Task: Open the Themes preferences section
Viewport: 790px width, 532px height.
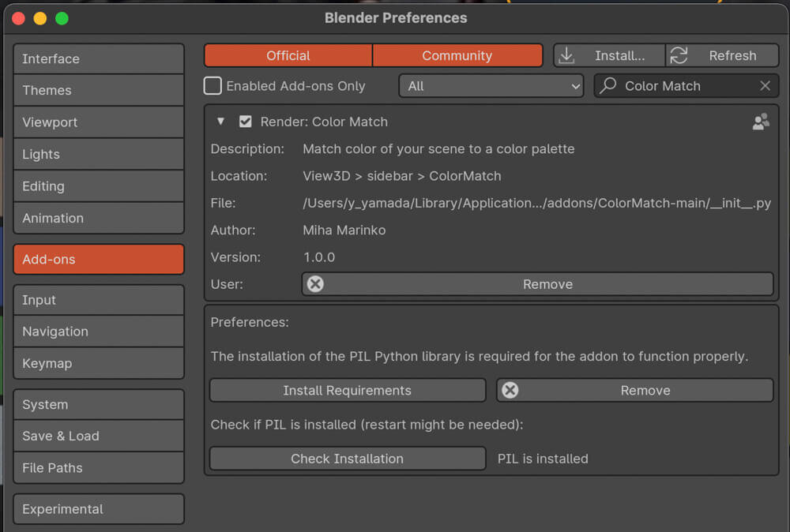Action: point(99,90)
